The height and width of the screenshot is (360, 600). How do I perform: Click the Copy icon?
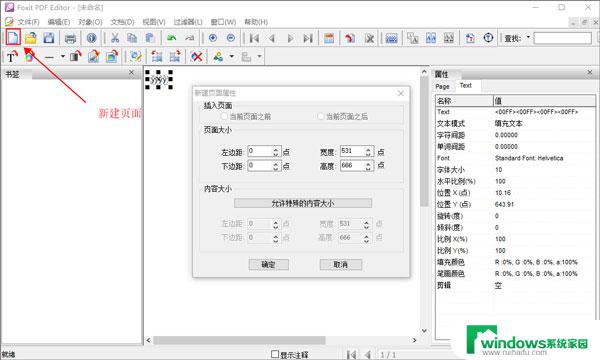pyautogui.click(x=132, y=38)
